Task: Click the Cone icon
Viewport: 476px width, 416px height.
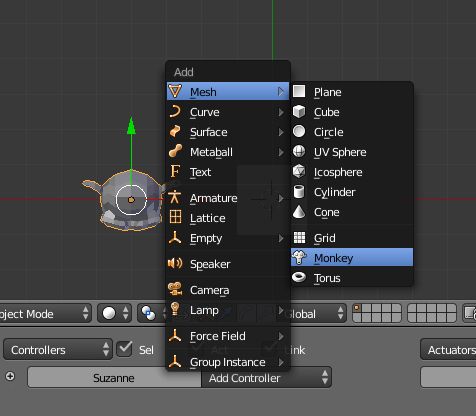Action: coord(299,211)
